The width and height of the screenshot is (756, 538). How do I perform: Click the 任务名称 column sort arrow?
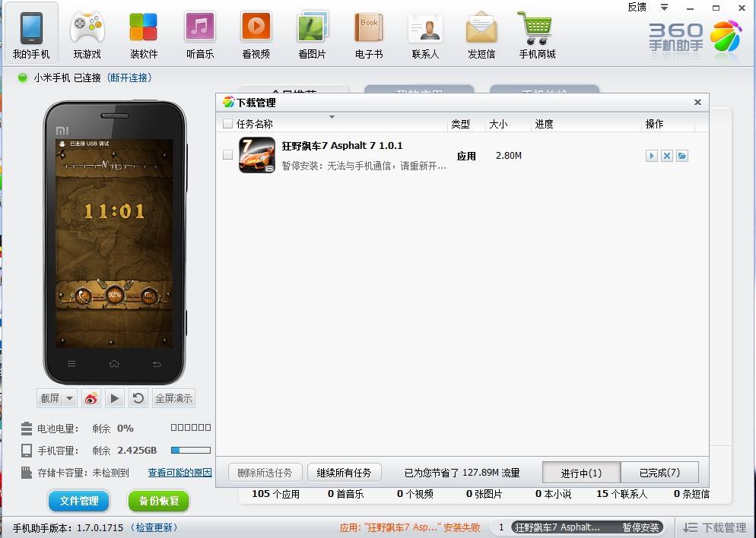point(332,117)
